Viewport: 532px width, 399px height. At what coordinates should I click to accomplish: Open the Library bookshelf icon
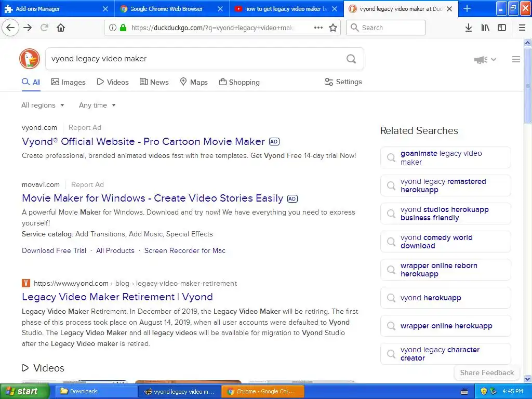[x=485, y=28]
